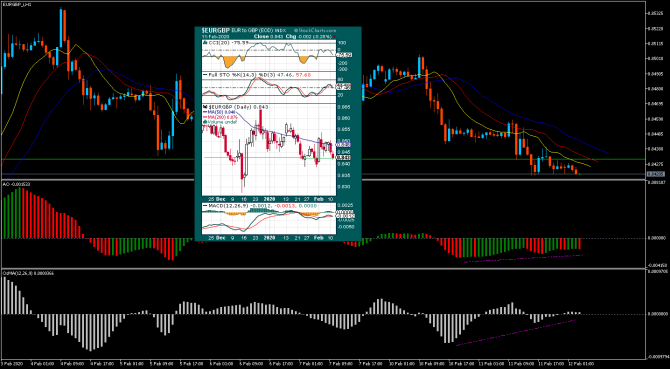Click the StockCharts.com watermark link
The image size is (670, 369).
(x=315, y=31)
